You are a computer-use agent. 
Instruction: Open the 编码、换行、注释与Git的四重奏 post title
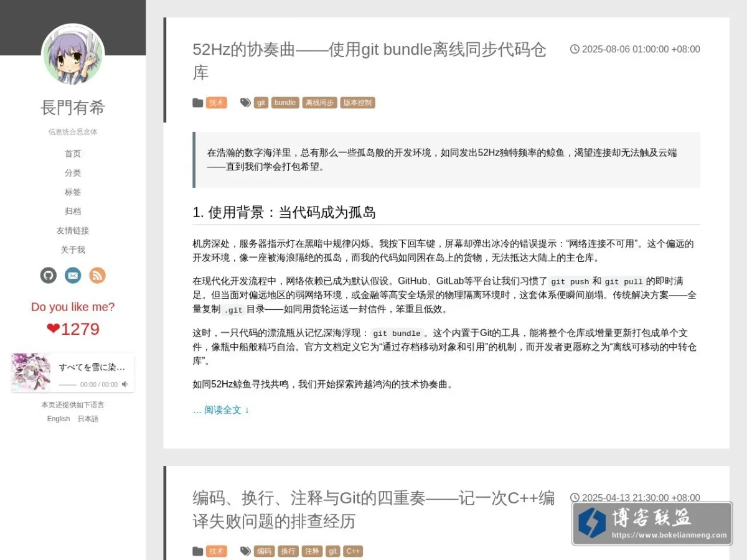374,509
